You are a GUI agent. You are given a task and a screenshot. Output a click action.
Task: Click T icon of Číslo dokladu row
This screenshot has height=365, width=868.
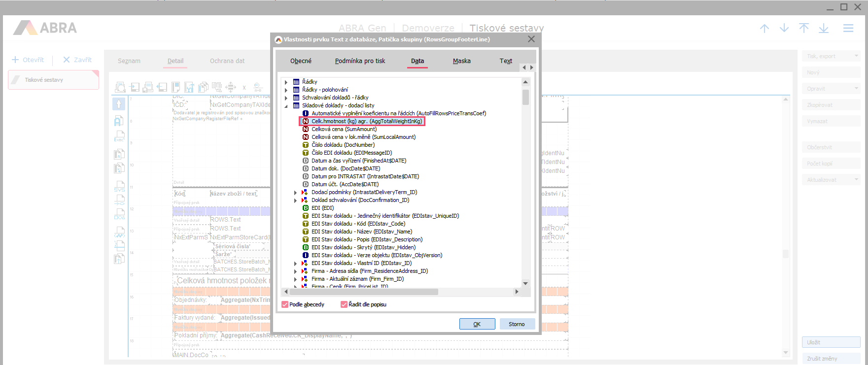[306, 145]
